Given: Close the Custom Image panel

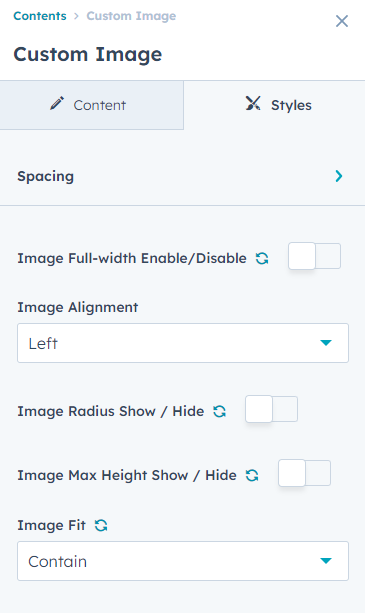Looking at the screenshot, I should 342,21.
